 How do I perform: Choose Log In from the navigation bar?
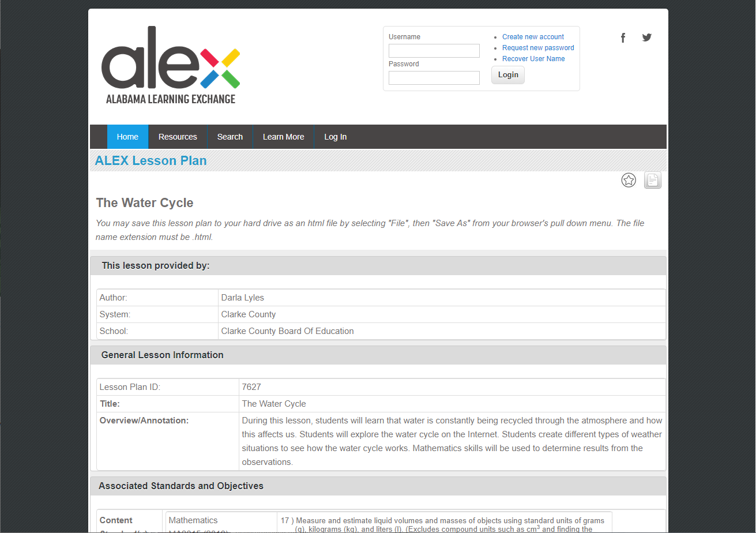[335, 137]
